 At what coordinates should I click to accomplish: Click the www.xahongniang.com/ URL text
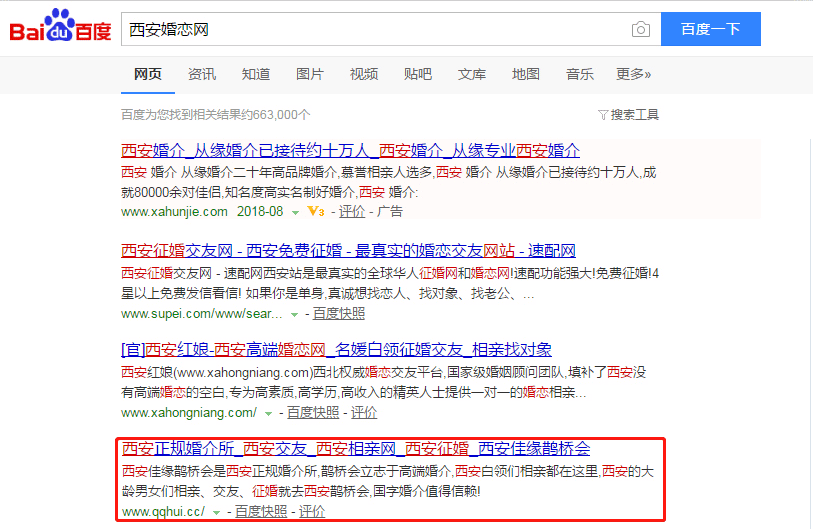189,413
